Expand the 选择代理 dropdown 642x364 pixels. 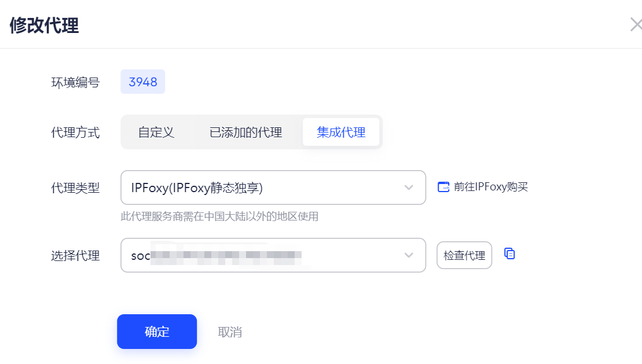tap(409, 255)
